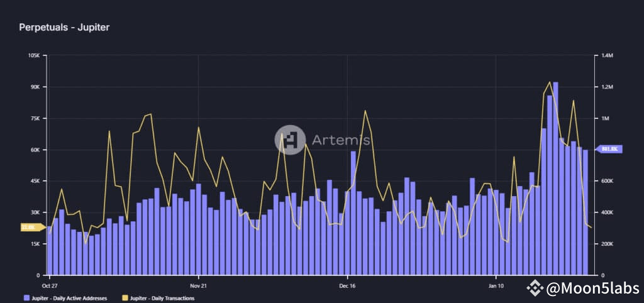Click the yellow value tag on the left axis
Screen dimensions: 644x303
click(33, 227)
